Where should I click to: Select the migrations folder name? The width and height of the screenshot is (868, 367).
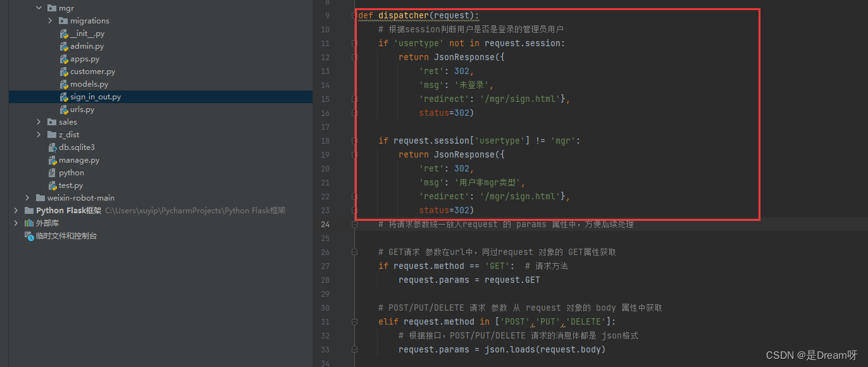90,21
